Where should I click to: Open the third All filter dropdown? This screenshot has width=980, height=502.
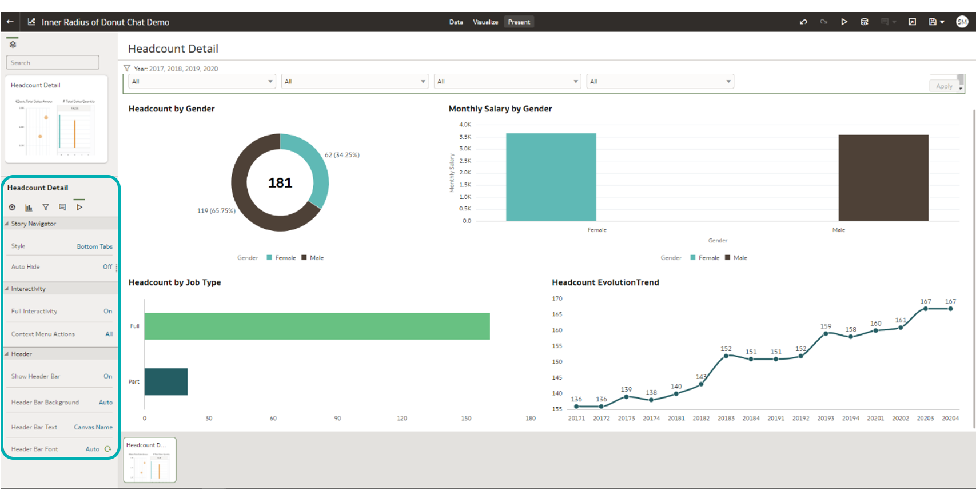point(508,81)
